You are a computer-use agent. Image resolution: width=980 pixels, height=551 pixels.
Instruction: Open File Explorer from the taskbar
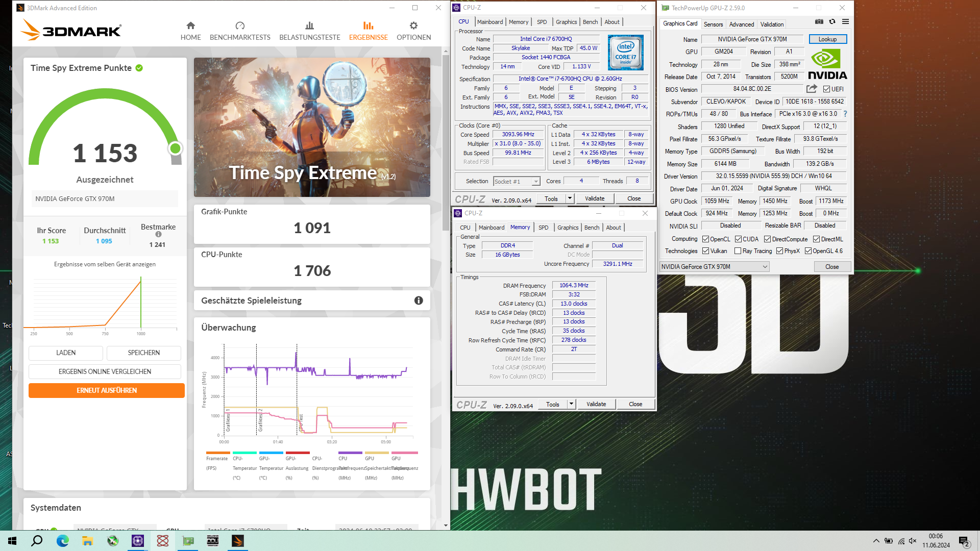click(x=87, y=541)
